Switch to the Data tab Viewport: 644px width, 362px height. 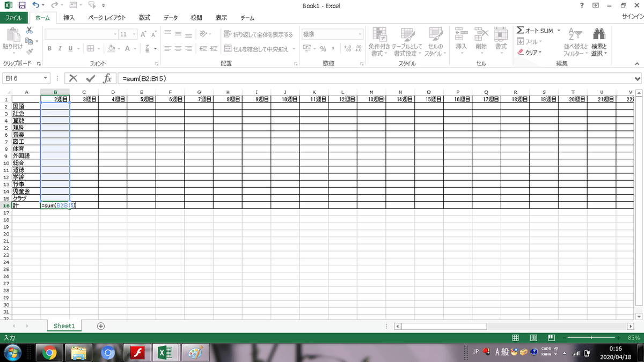[x=171, y=18]
